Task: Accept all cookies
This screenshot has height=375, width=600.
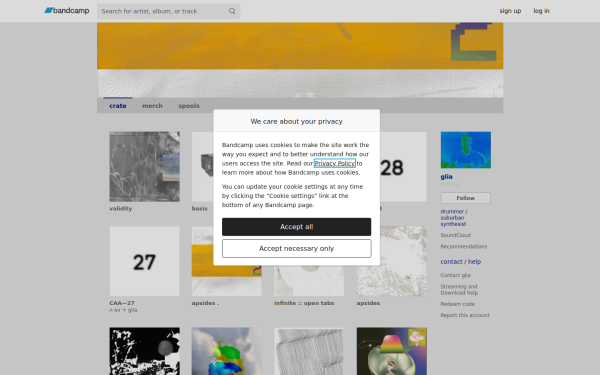Action: pos(297,227)
